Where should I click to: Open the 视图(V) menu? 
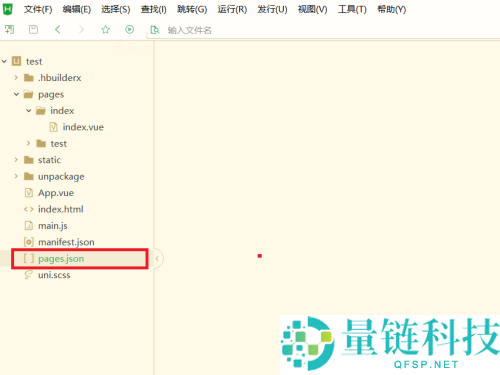[313, 9]
